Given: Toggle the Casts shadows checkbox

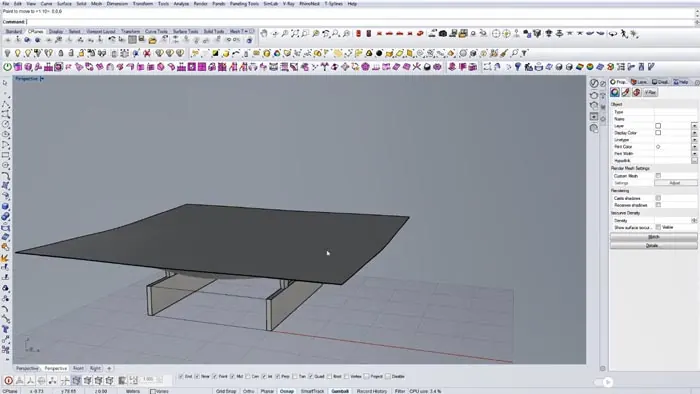Looking at the screenshot, I should [658, 198].
